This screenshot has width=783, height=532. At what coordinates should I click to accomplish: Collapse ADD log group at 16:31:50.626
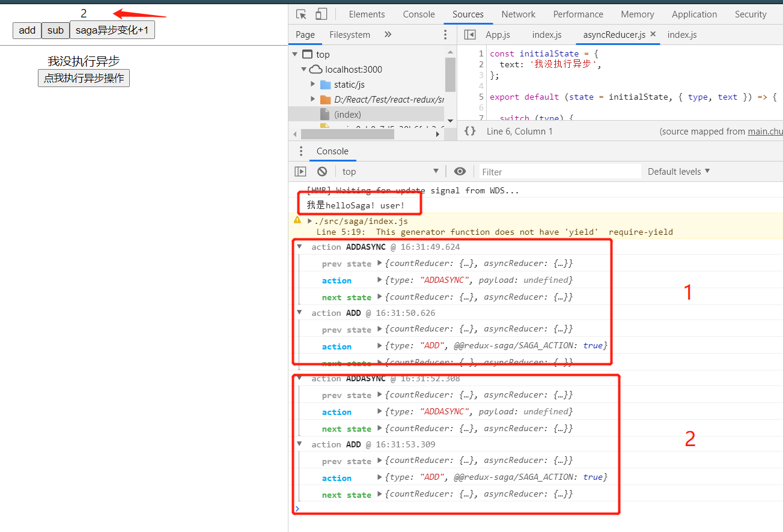click(x=299, y=313)
